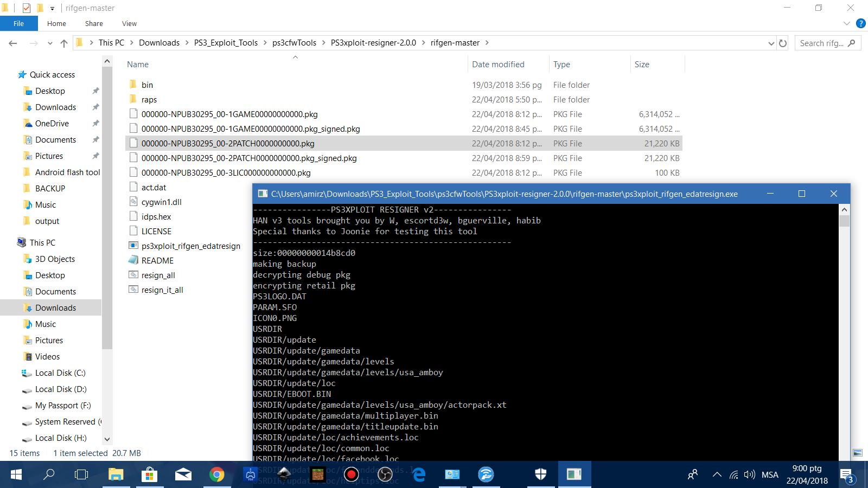The image size is (868, 488).
Task: Open Task View on taskbar
Action: pyautogui.click(x=81, y=474)
